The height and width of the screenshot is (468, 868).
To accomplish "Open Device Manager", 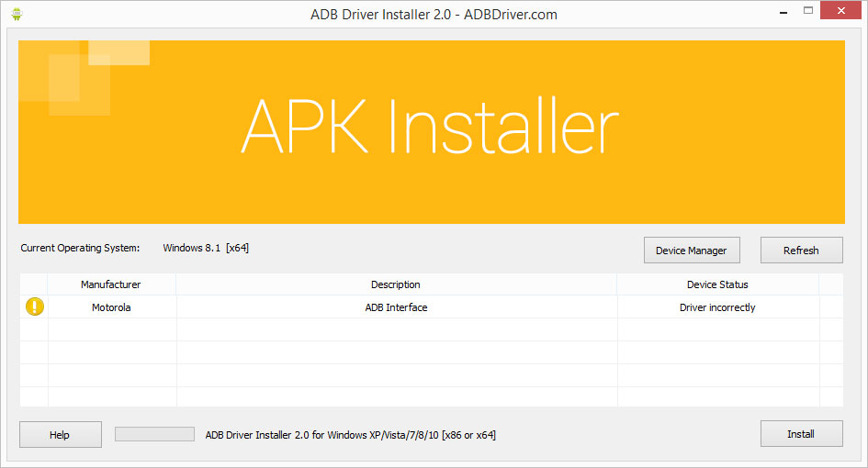I will (691, 251).
